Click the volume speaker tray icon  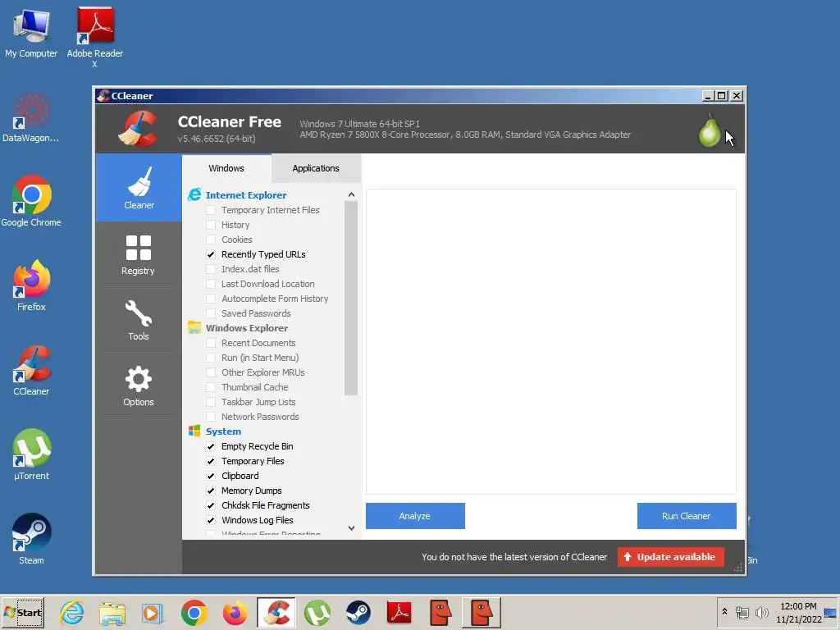pos(761,612)
